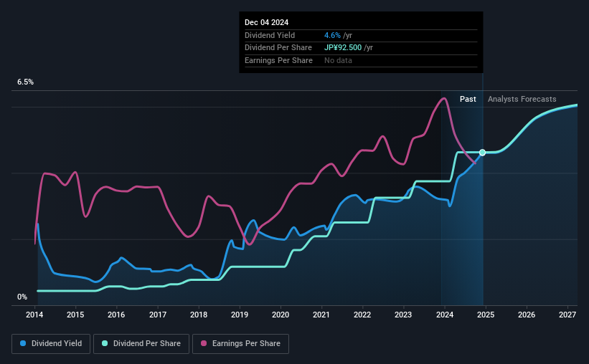Click the 2021 x-axis label

tap(321, 315)
